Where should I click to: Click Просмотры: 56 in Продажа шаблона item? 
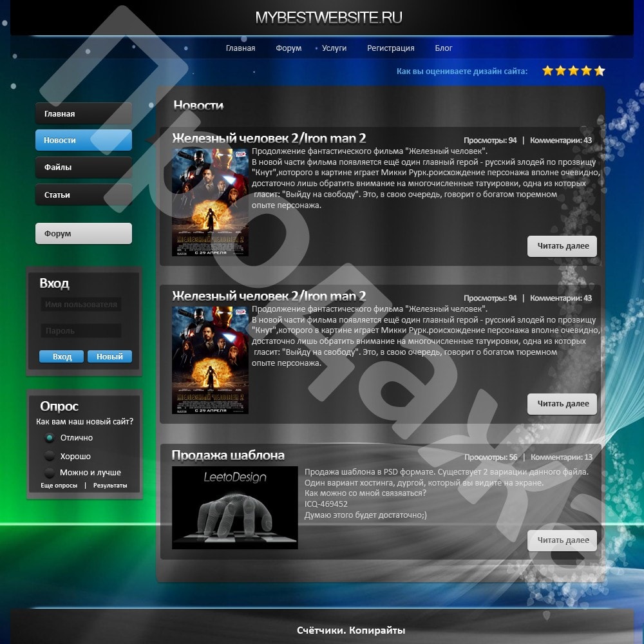pos(491,457)
